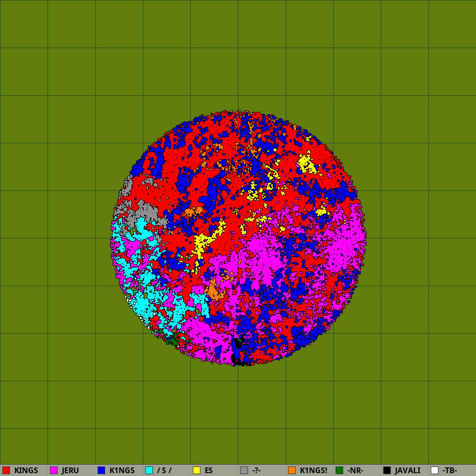Select the JERU legend label
476x476 pixels.
(x=70, y=471)
